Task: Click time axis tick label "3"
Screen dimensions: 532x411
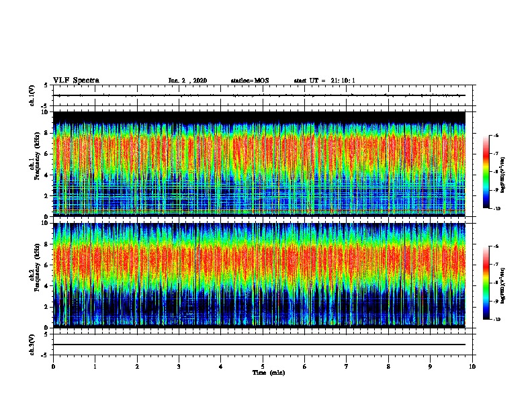Action: pos(179,367)
